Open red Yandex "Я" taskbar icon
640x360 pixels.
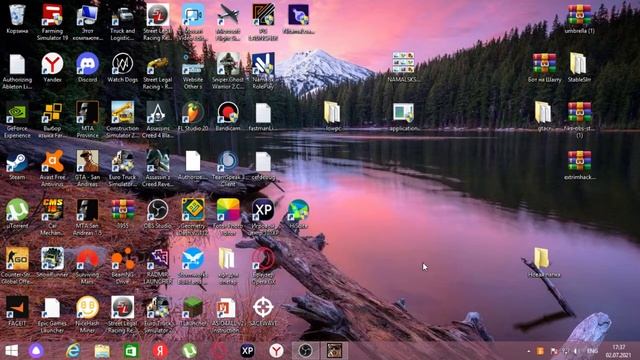tap(160, 351)
